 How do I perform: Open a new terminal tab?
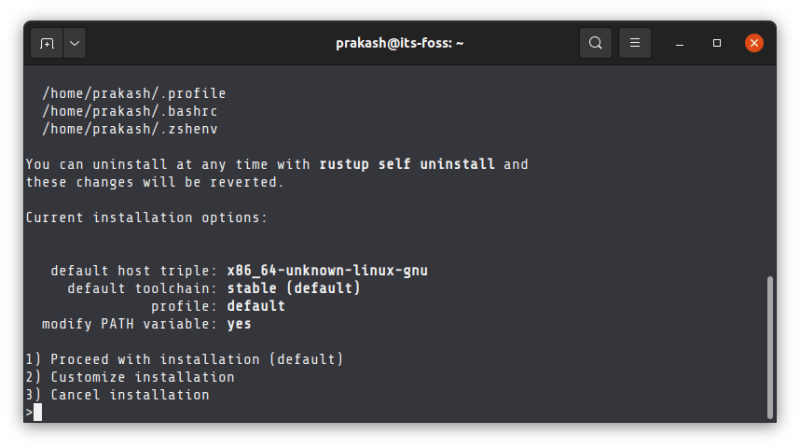tap(47, 44)
